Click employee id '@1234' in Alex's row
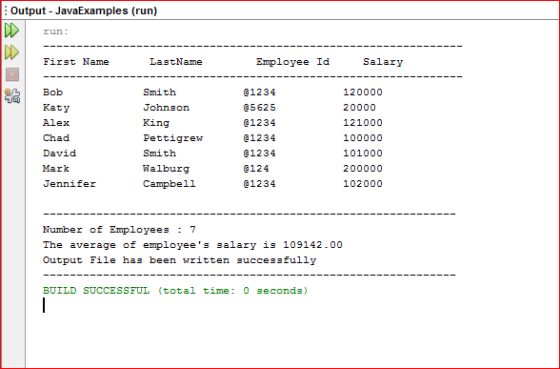This screenshot has width=560, height=369. (260, 123)
